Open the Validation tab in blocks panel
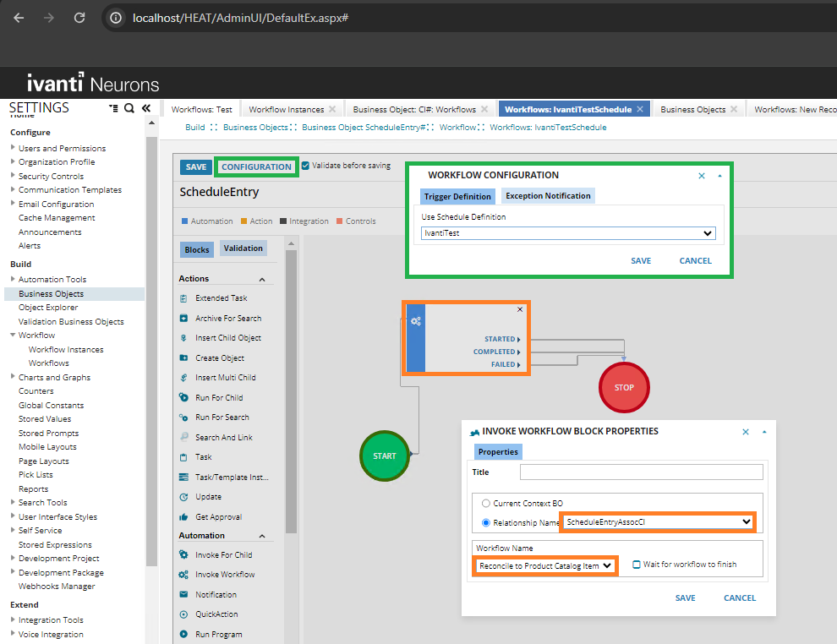Screen dimensions: 837x644 coord(243,248)
